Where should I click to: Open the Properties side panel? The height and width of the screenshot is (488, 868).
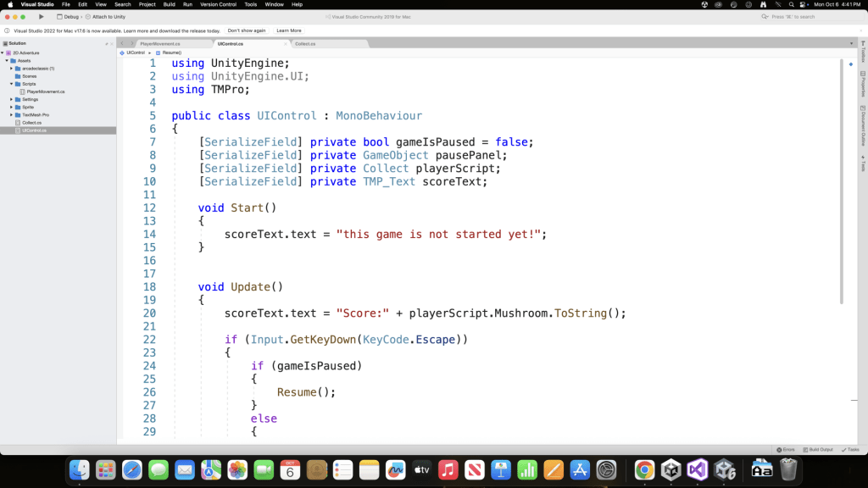[x=863, y=83]
